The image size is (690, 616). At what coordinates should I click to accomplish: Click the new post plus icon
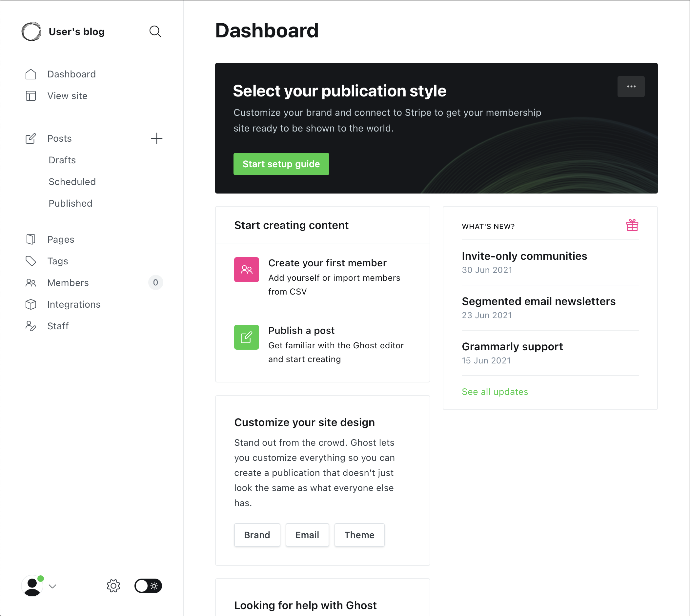click(156, 138)
